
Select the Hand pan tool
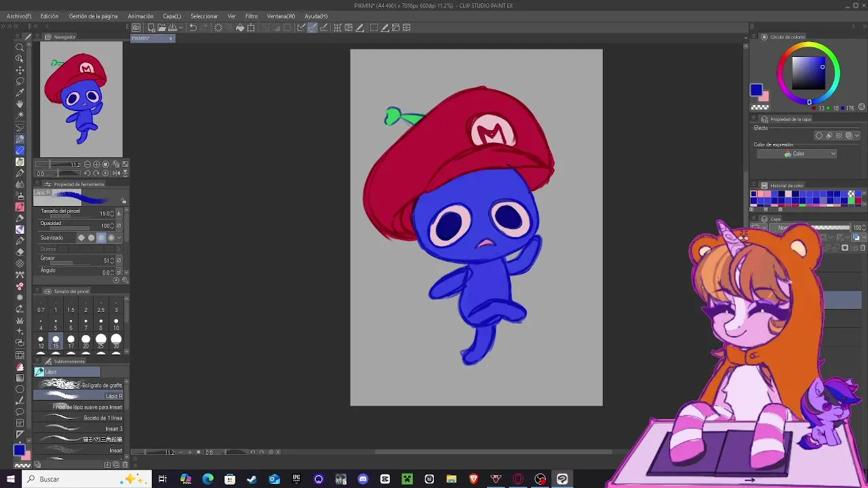(x=20, y=104)
